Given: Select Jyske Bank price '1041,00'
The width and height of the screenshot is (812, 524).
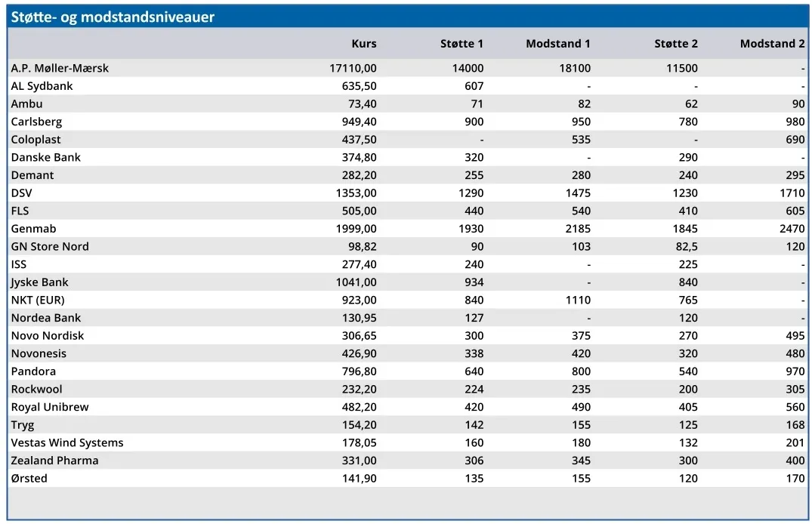Looking at the screenshot, I should pyautogui.click(x=356, y=282).
